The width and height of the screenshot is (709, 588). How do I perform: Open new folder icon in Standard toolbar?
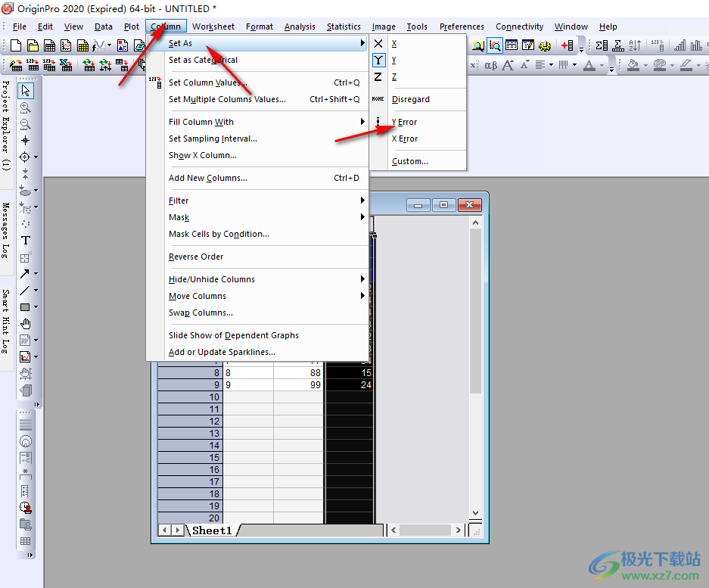[x=33, y=45]
